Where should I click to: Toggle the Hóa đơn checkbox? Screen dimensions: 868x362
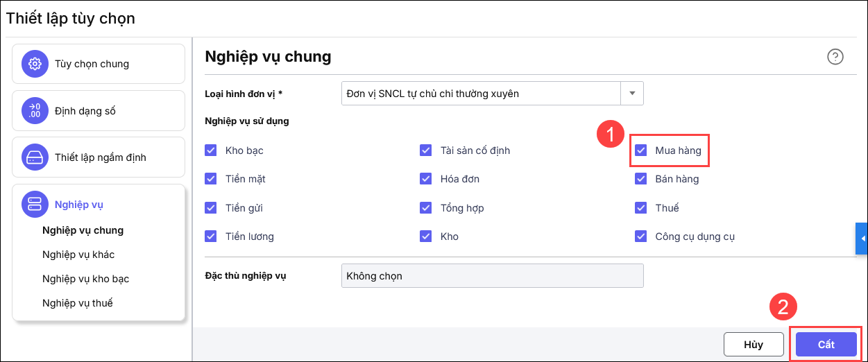click(426, 179)
